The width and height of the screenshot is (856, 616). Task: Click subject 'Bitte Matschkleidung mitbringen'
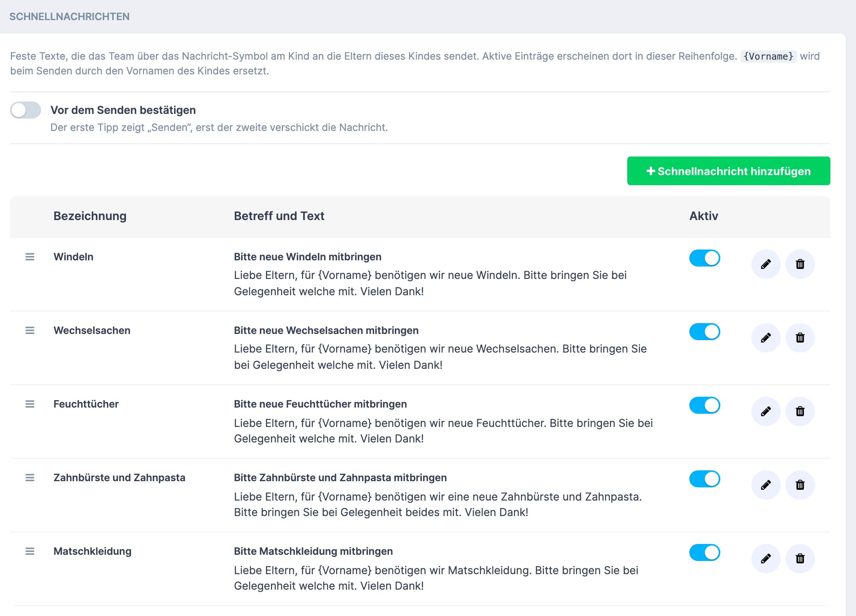point(313,551)
